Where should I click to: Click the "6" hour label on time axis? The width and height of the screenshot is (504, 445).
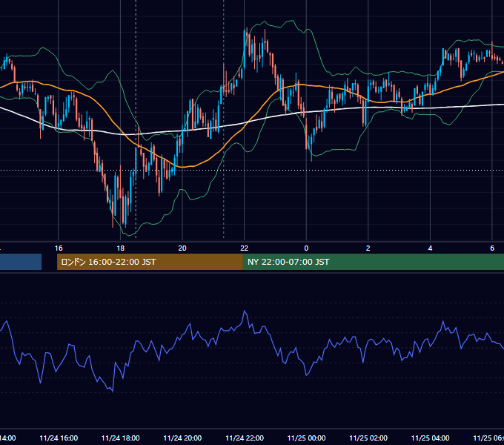[x=492, y=248]
